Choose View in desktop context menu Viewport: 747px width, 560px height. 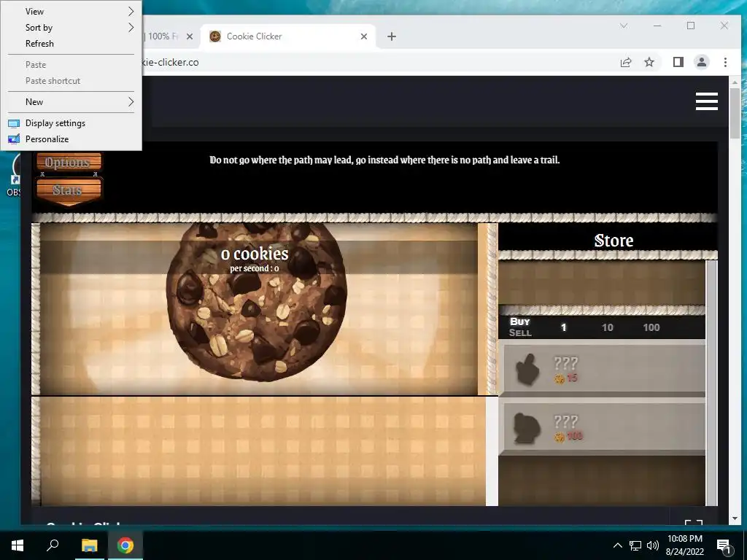tap(71, 12)
